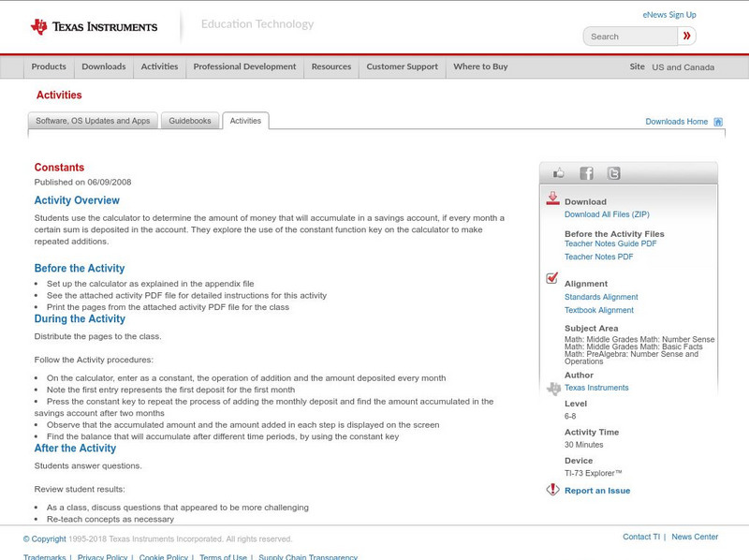This screenshot has height=560, width=749.
Task: Open Cookie Policy footer link
Action: [163, 556]
